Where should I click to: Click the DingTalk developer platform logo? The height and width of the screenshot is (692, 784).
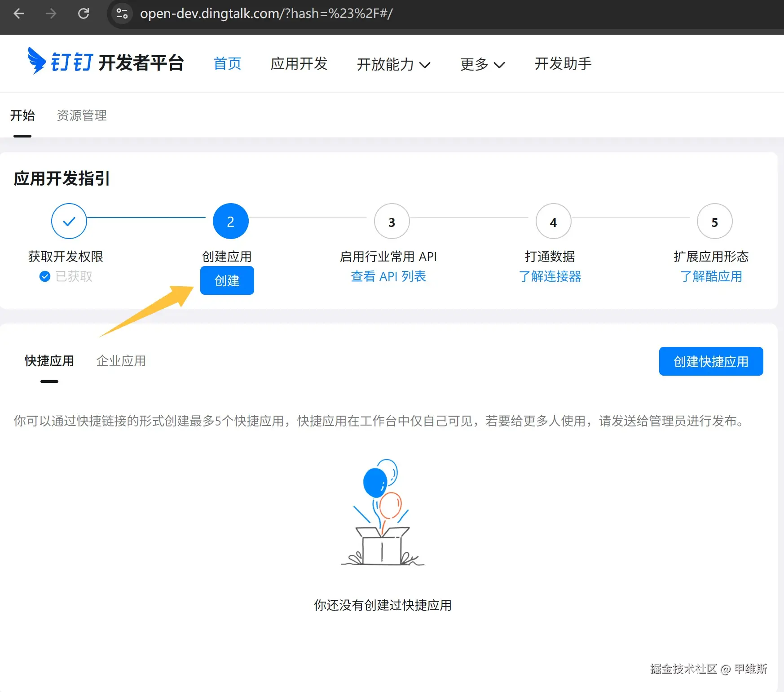click(x=105, y=62)
